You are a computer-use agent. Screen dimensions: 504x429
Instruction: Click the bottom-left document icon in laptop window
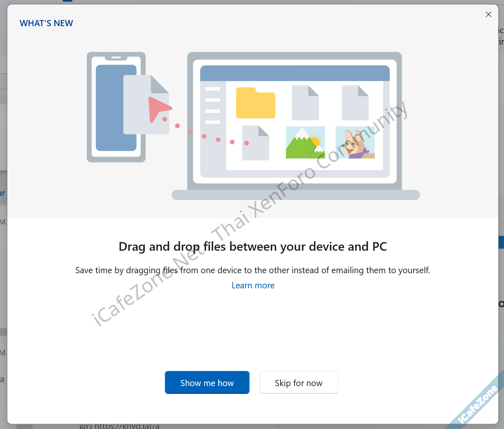click(256, 143)
